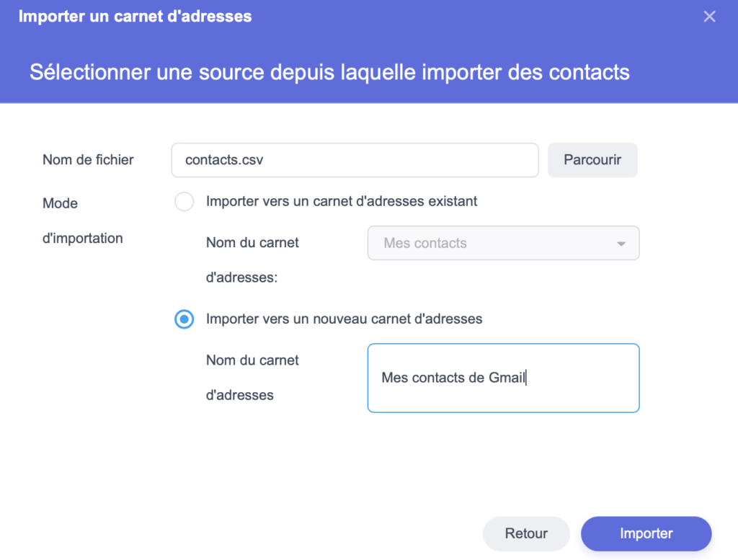
Task: Close the import address book dialog
Action: tap(709, 17)
